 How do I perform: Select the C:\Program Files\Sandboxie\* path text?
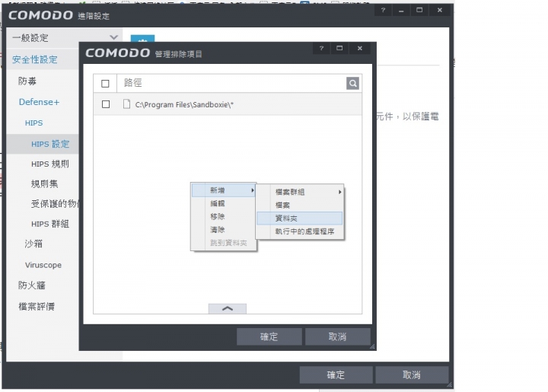click(x=184, y=104)
